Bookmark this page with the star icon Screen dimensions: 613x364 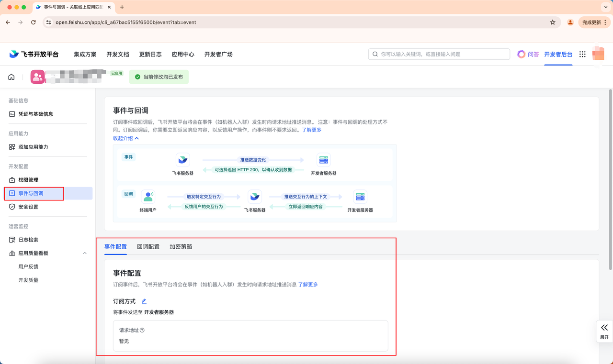pyautogui.click(x=553, y=22)
